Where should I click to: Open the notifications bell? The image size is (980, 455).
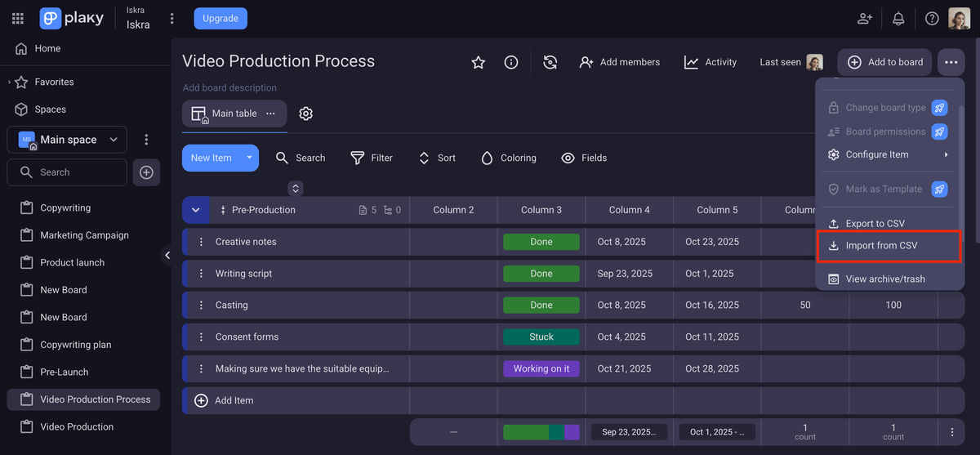[x=898, y=18]
